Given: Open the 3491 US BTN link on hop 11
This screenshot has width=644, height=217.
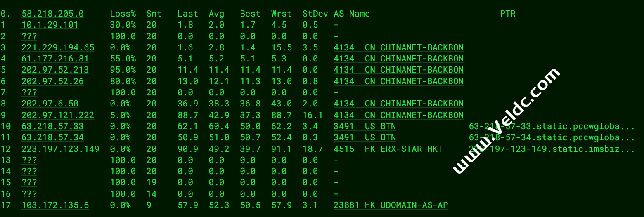Looking at the screenshot, I should point(365,137).
